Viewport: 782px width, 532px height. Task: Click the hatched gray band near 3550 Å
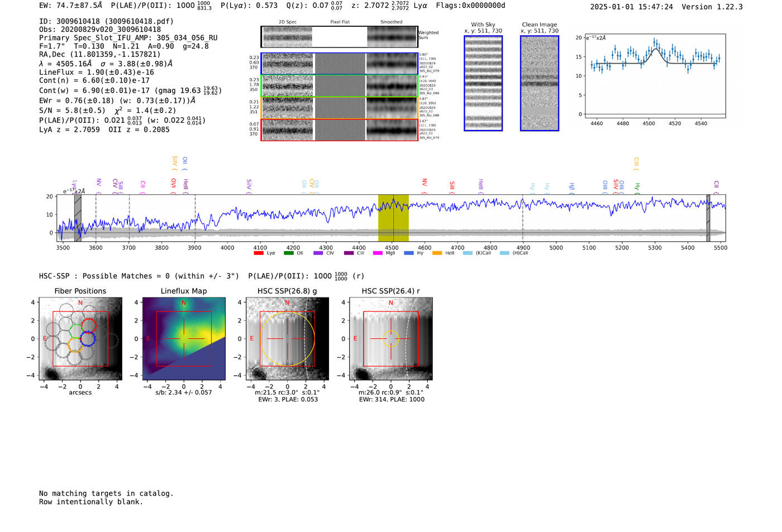point(78,218)
